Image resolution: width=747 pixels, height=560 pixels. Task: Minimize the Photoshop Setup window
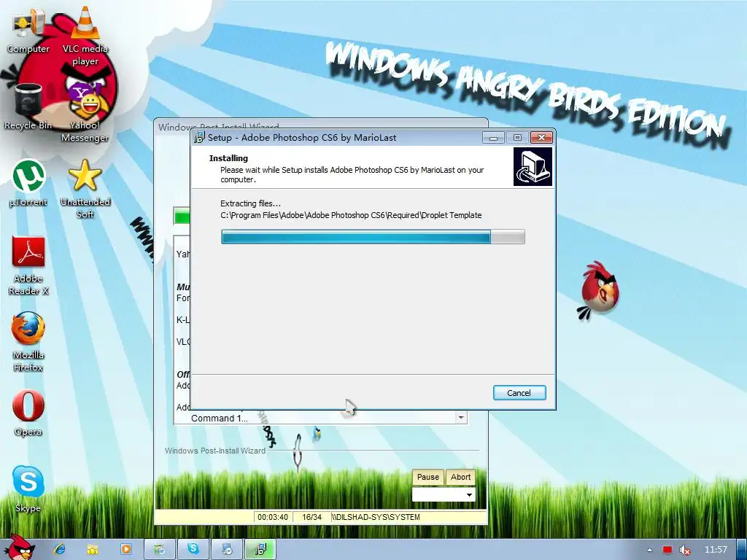[x=494, y=138]
